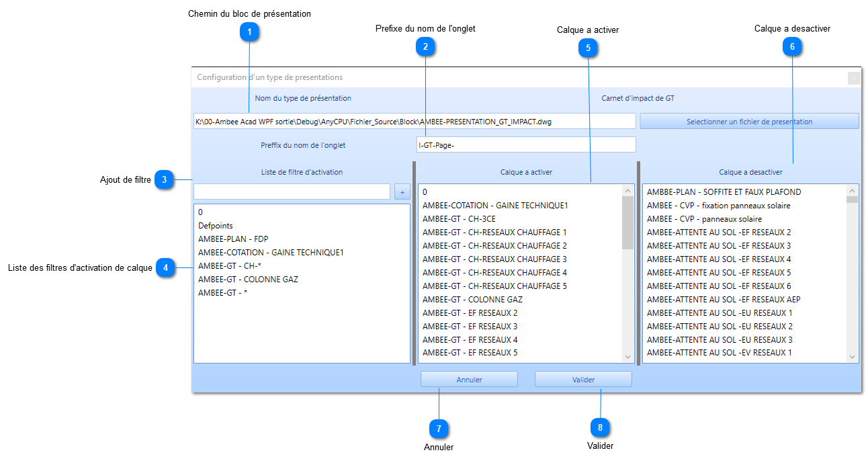Focus the empty filter entry field
868x463 pixels.
292,192
